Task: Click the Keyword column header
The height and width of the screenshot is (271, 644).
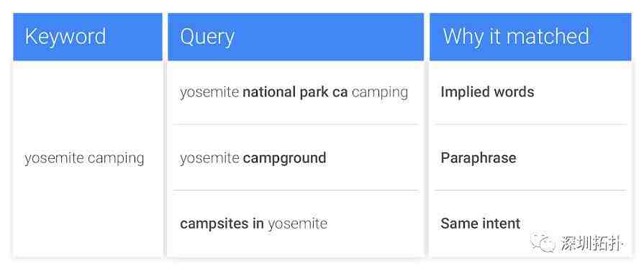Action: tap(88, 37)
